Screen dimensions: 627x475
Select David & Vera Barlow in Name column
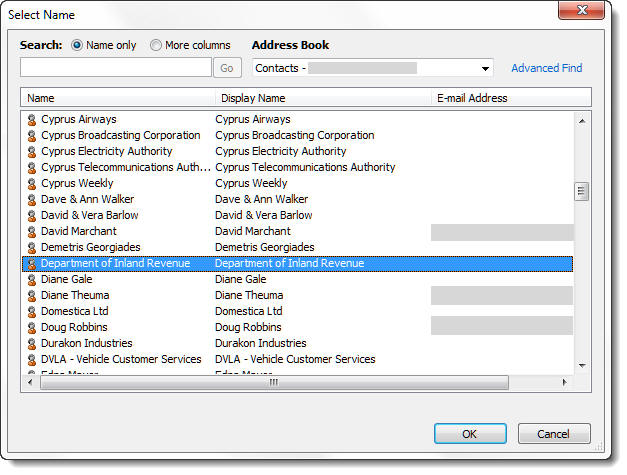click(x=90, y=215)
